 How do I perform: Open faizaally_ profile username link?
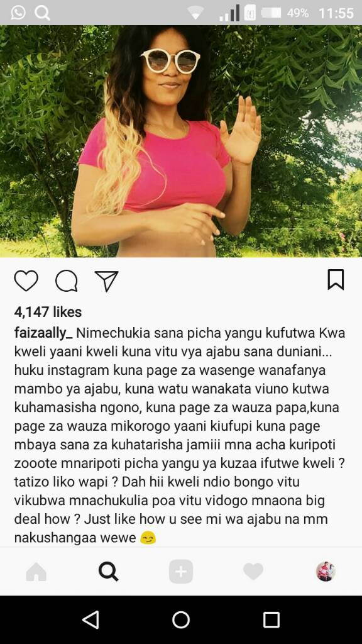point(43,333)
